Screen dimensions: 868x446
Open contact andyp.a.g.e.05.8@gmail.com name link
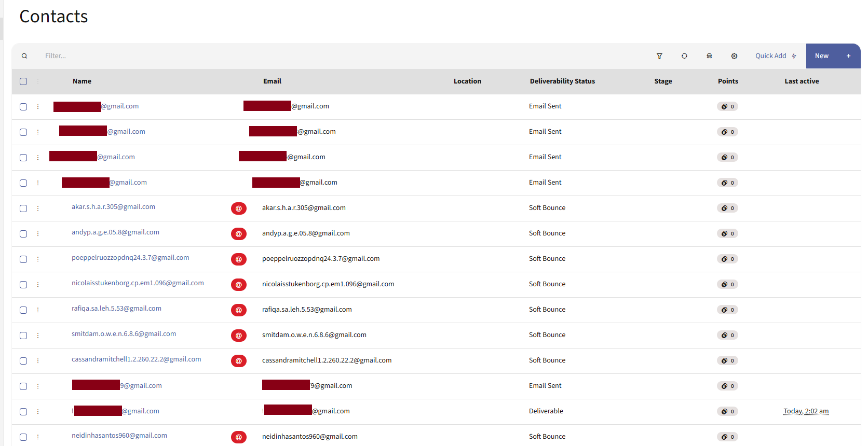coord(115,232)
